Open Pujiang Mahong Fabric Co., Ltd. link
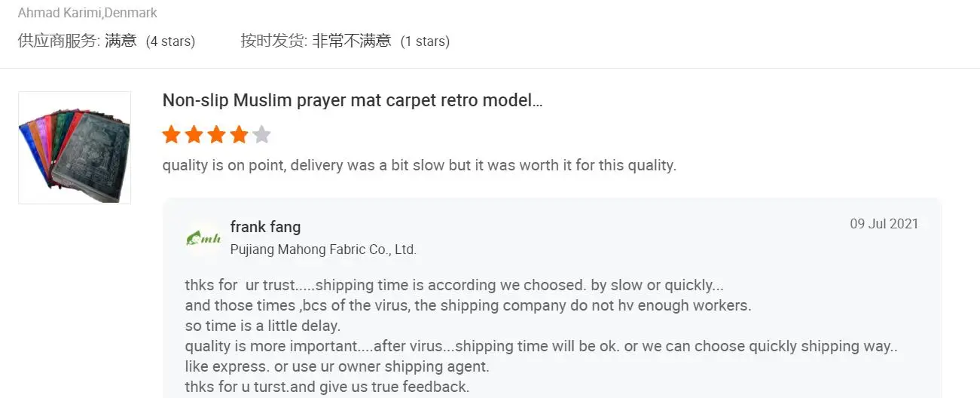The width and height of the screenshot is (980, 398). (323, 250)
